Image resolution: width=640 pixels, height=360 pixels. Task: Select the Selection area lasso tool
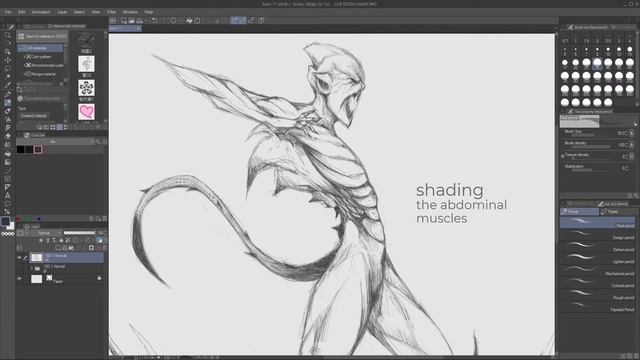(7, 68)
